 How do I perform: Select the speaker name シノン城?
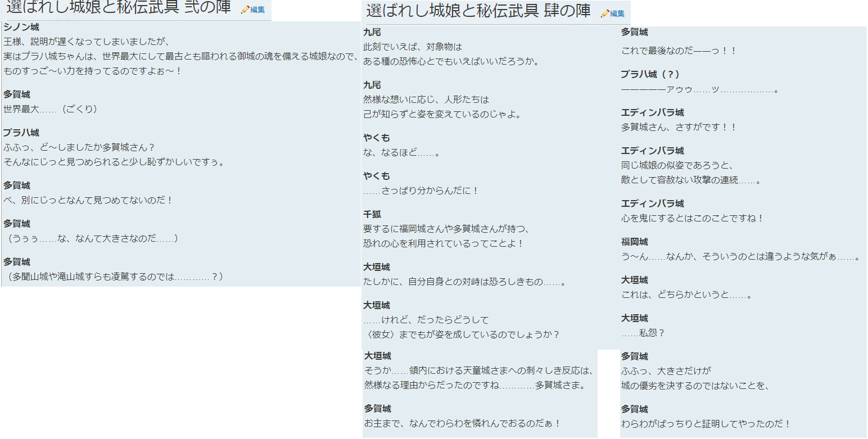(x=21, y=27)
